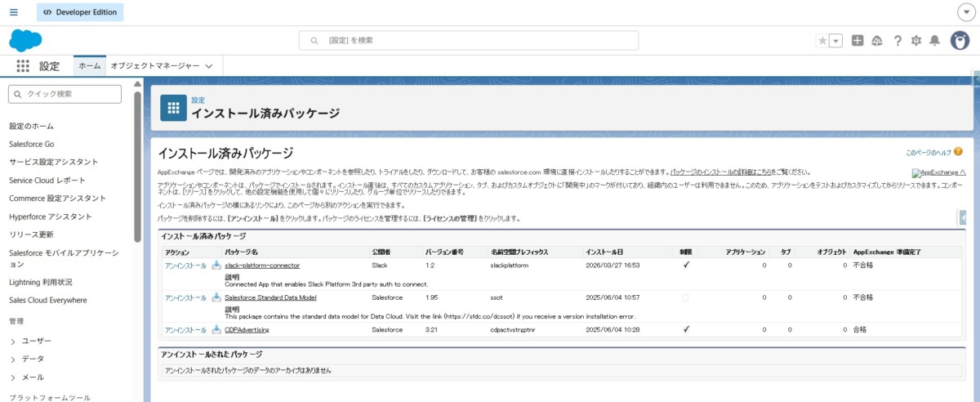Open Salesforce Go in sidebar
Screen dimensions: 980x402
coord(32,144)
